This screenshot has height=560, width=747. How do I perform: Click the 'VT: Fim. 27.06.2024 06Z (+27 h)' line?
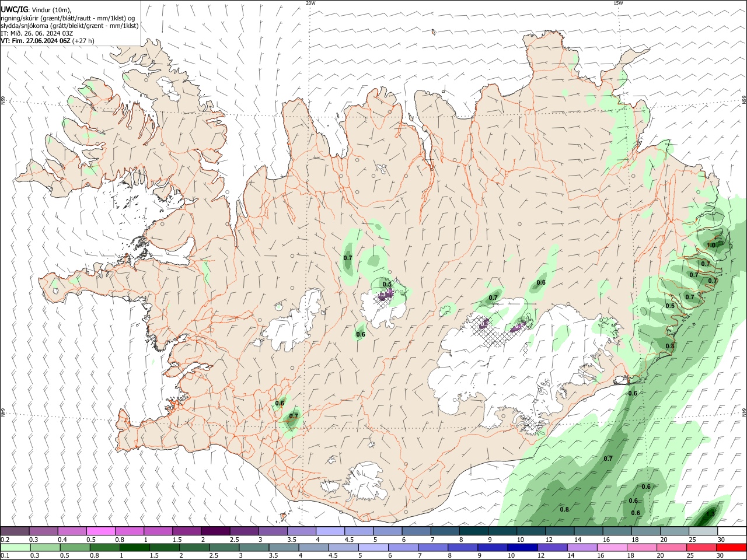pos(48,41)
